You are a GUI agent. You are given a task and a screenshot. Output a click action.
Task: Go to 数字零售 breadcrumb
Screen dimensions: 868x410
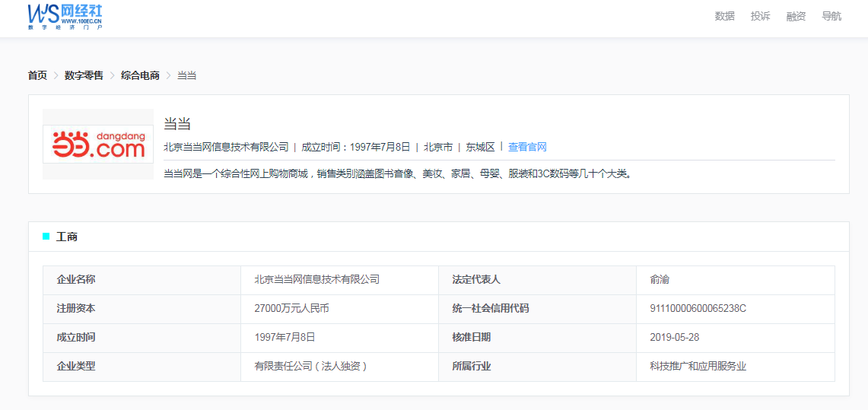(x=84, y=75)
